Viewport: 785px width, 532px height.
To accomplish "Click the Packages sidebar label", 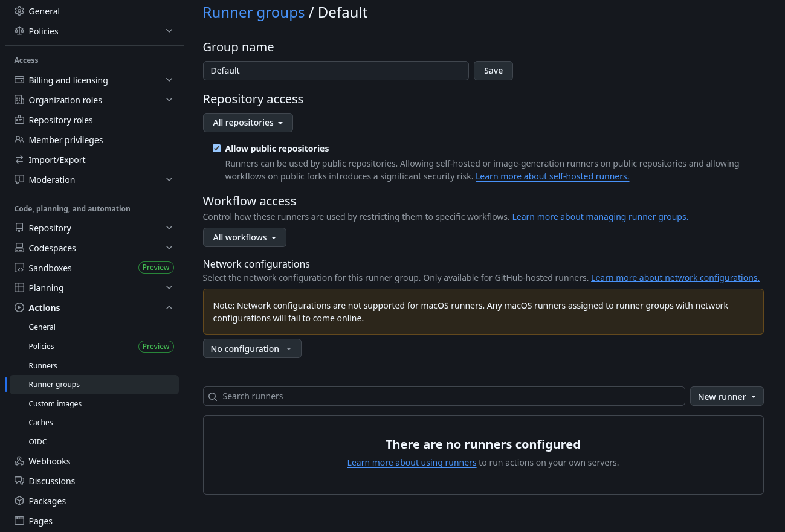I will coord(47,501).
